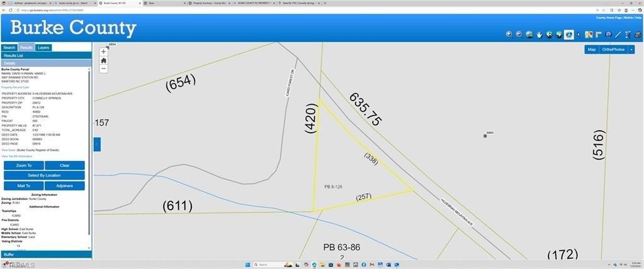Collapse the Details section header
The width and height of the screenshot is (644, 269).
click(x=46, y=63)
